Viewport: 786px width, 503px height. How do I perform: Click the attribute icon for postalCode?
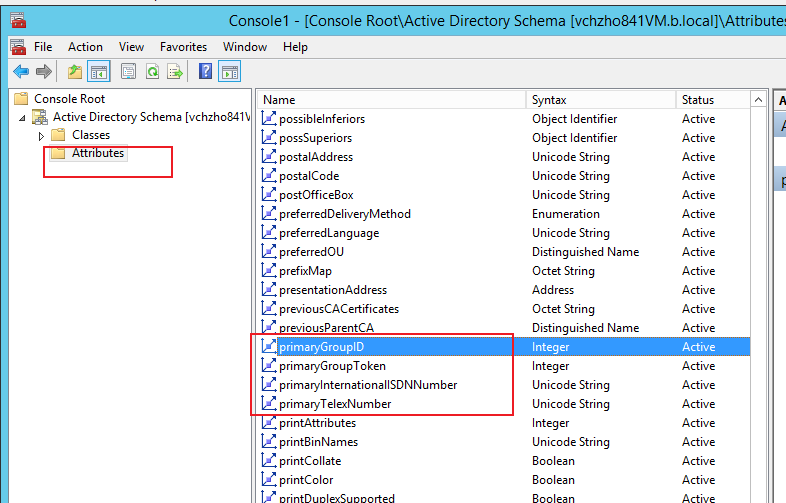coord(269,176)
